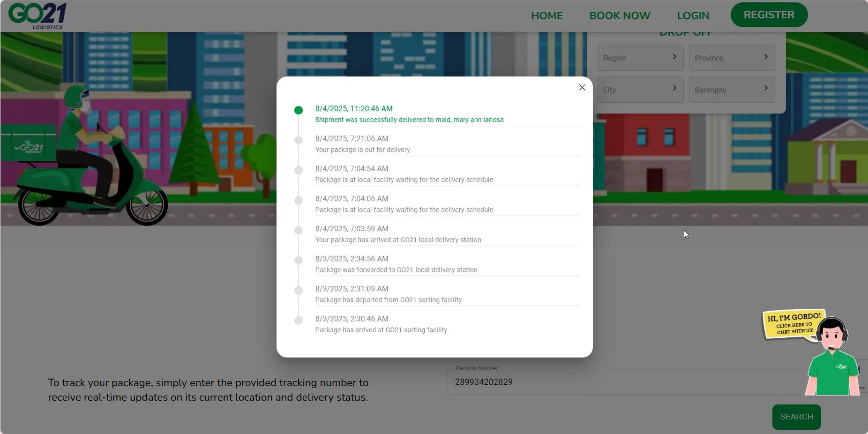
Task: Click the scooter delivery rider illustration
Action: coord(89,160)
